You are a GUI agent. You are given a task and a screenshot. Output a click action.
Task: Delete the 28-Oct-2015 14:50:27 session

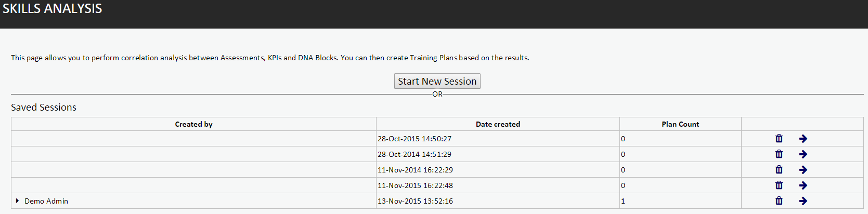point(779,138)
